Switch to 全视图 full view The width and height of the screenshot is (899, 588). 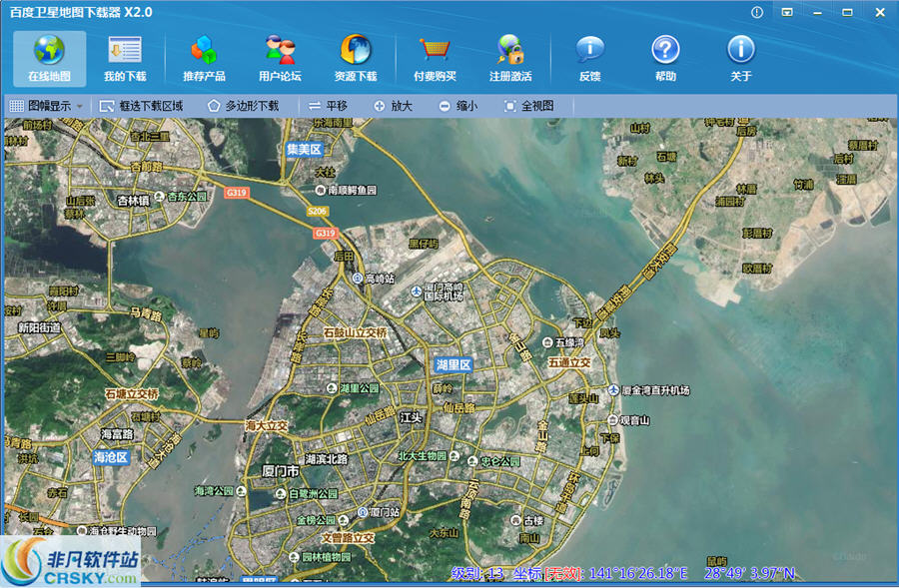[529, 106]
